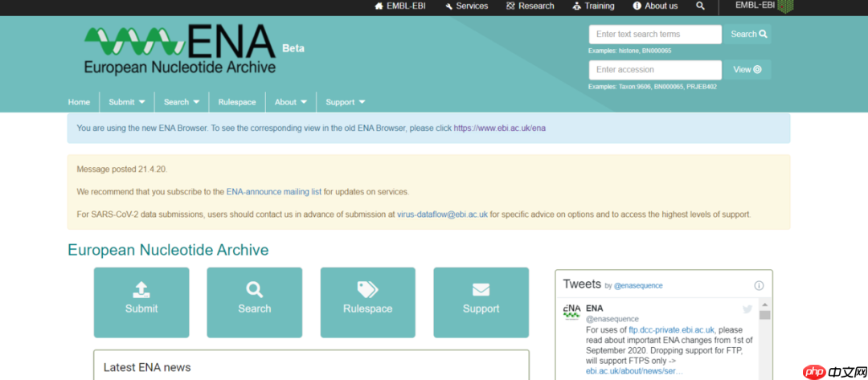Click the Beta label beside logo
Screen dimensions: 868x380
pyautogui.click(x=293, y=48)
